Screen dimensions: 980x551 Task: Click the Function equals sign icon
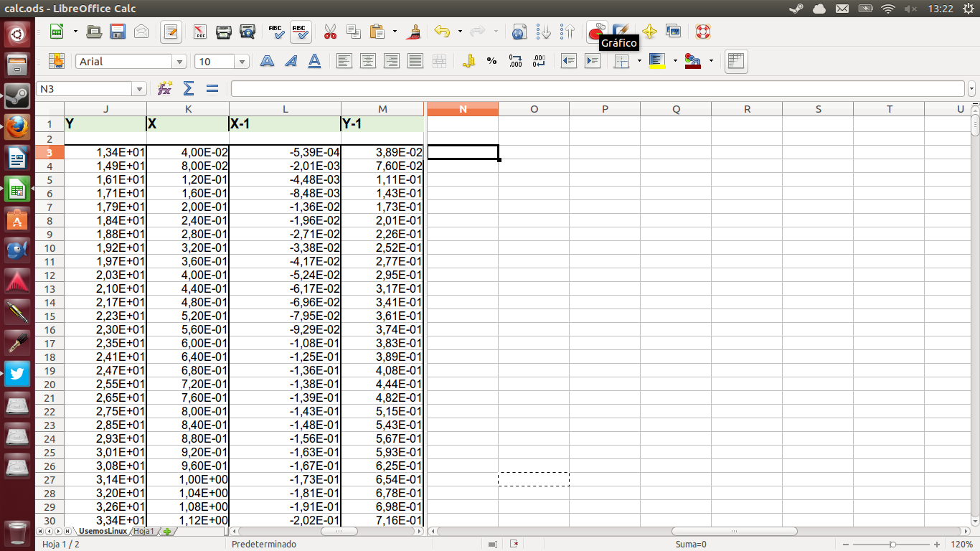(x=212, y=88)
